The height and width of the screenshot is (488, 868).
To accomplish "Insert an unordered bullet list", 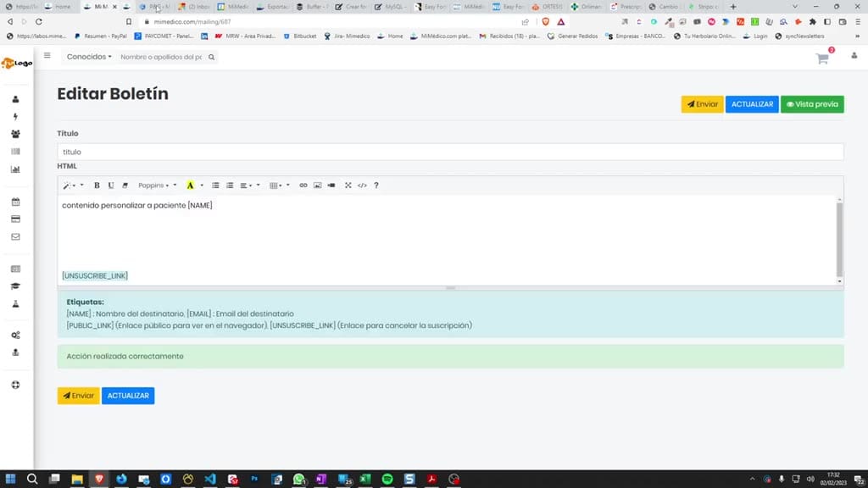I will click(x=215, y=186).
